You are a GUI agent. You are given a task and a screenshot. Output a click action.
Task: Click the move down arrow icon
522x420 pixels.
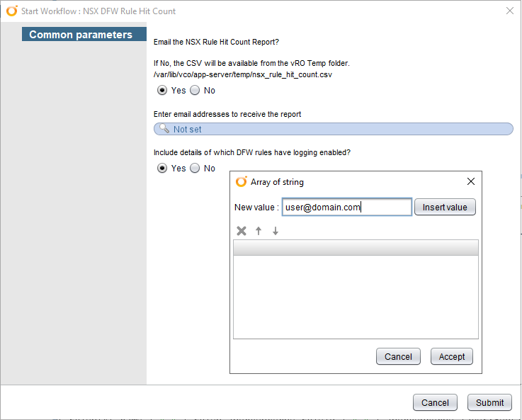pyautogui.click(x=276, y=231)
